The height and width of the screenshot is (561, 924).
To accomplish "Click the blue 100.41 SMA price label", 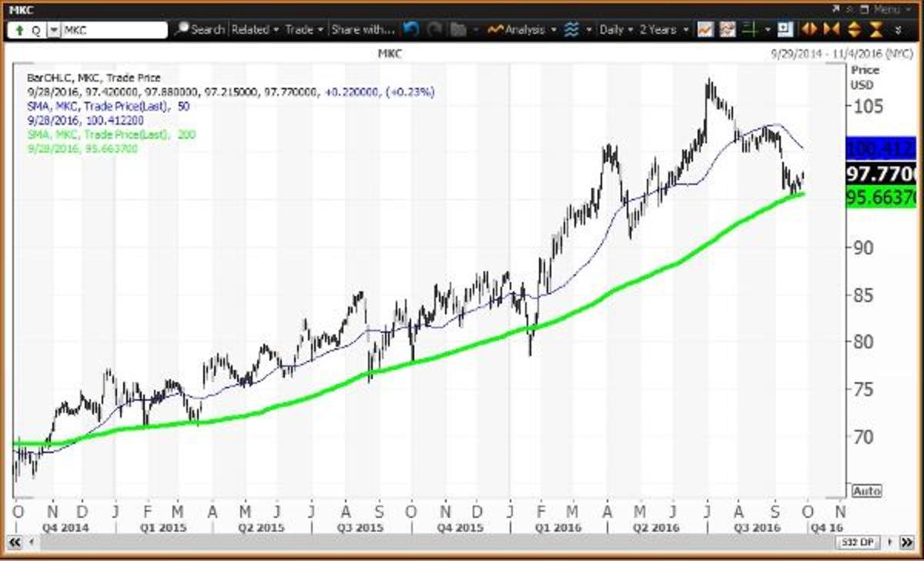I will [x=880, y=148].
